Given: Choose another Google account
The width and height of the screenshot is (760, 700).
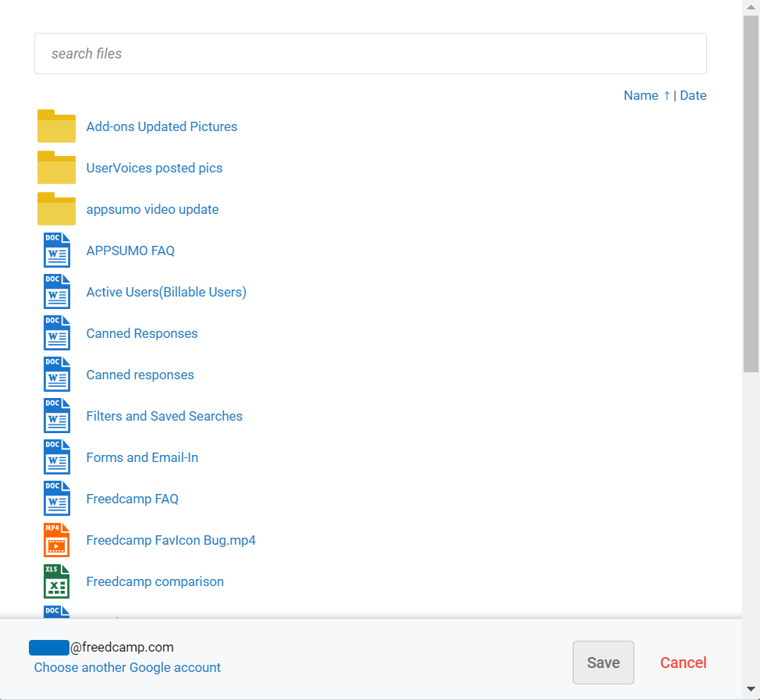Looking at the screenshot, I should (127, 667).
